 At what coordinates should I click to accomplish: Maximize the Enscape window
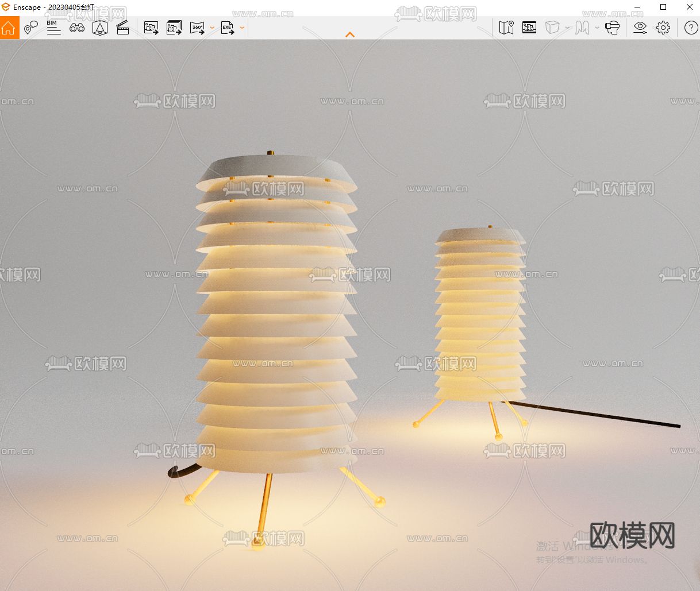click(x=663, y=7)
